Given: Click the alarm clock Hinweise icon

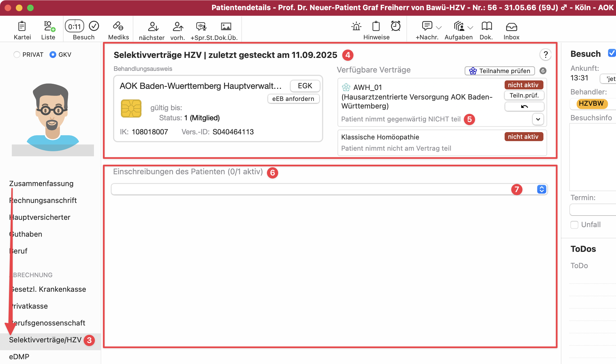Looking at the screenshot, I should 395,26.
